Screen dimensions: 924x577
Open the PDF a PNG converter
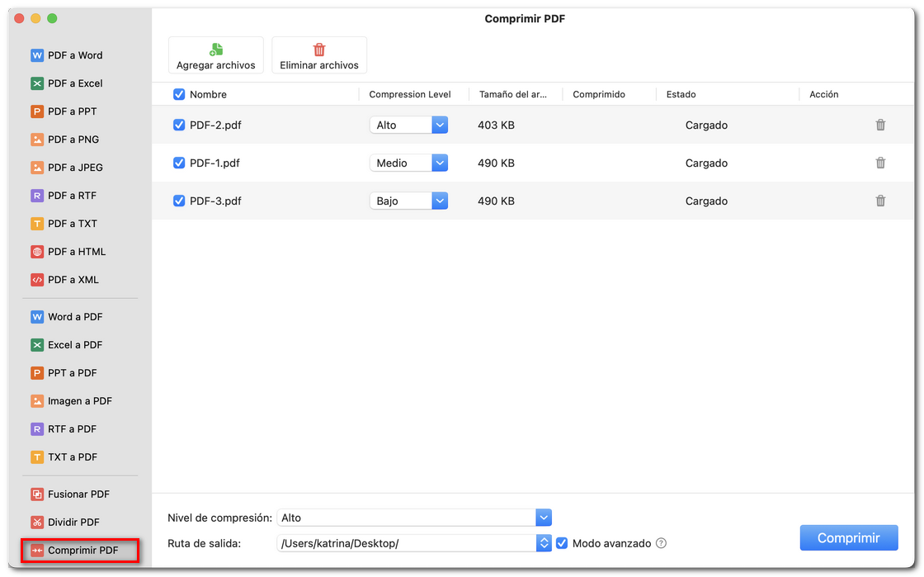click(72, 140)
